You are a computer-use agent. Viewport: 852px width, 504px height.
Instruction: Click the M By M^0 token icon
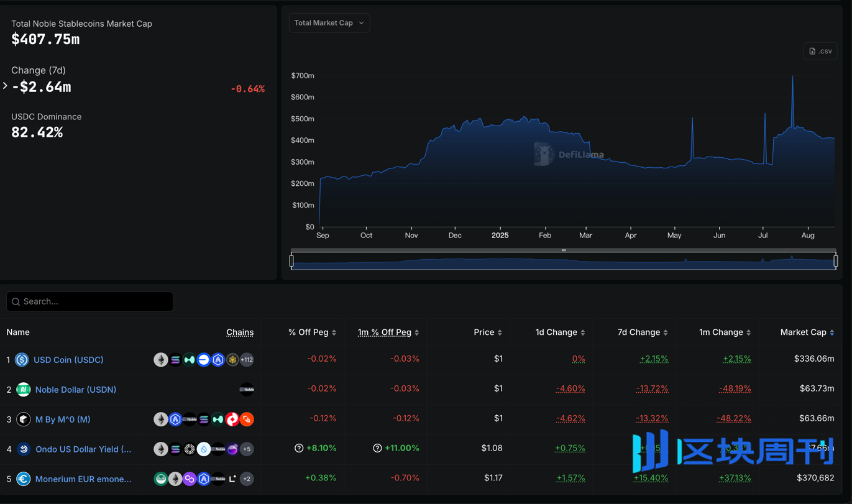[x=24, y=419]
